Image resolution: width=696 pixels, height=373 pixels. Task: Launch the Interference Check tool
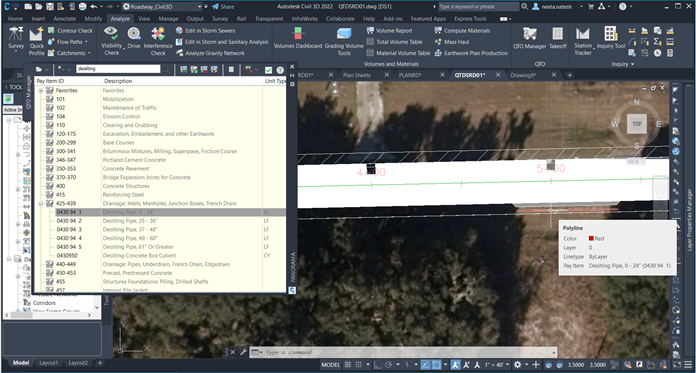(158, 41)
